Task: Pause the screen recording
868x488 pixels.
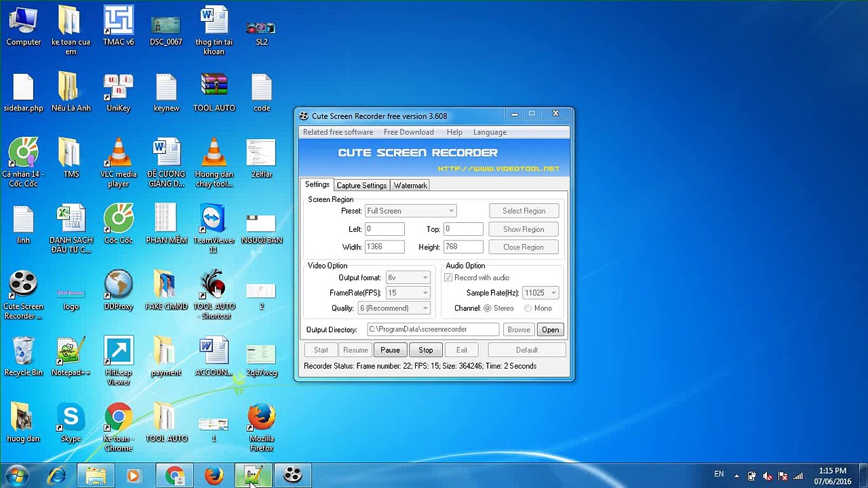Action: tap(390, 350)
